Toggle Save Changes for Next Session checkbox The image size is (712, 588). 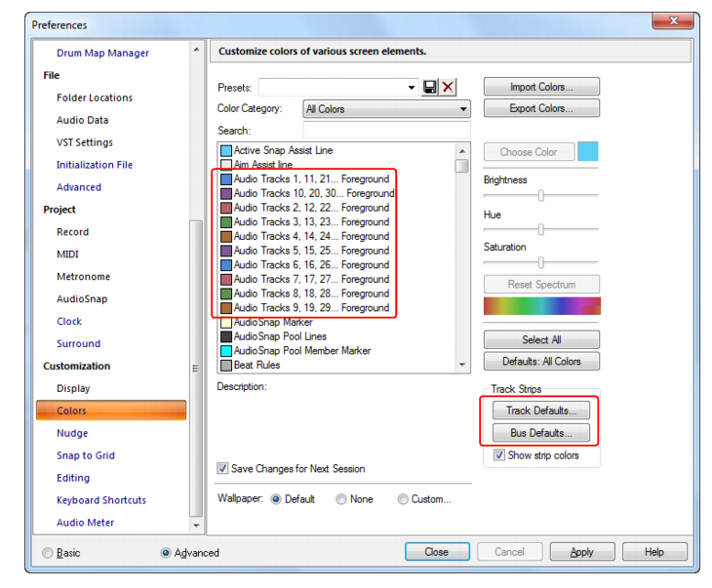click(222, 468)
